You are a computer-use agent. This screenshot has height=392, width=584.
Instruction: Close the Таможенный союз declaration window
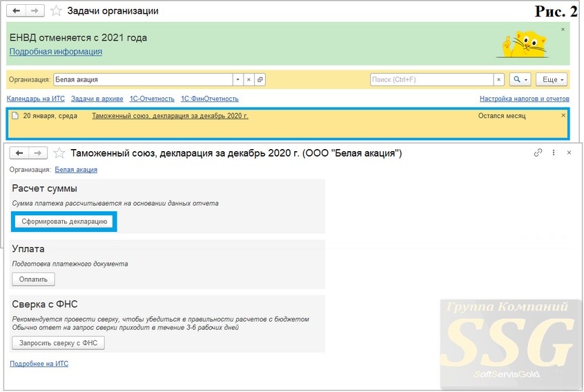(x=569, y=153)
